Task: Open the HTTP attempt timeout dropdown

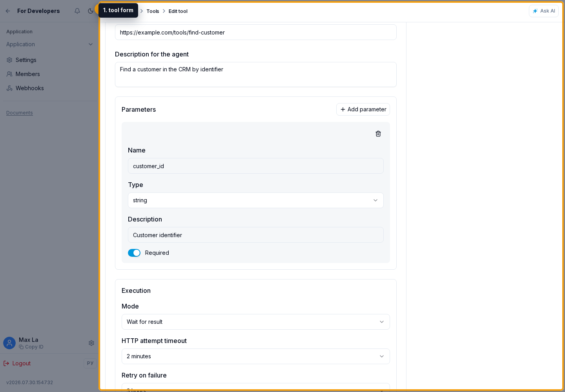Action: pos(256,356)
